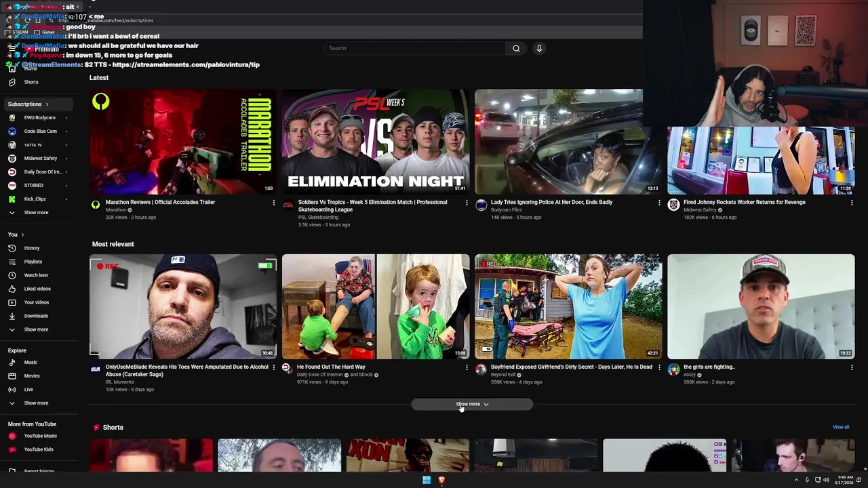Viewport: 868px width, 488px height.
Task: Open three-dot menu for Boyfriend Exposed video
Action: point(659,367)
